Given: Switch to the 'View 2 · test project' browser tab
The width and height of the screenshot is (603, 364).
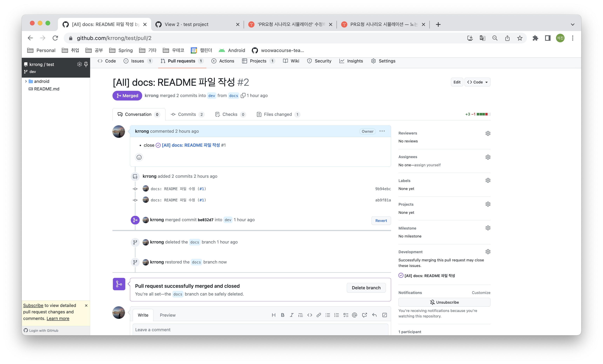Looking at the screenshot, I should 197,24.
